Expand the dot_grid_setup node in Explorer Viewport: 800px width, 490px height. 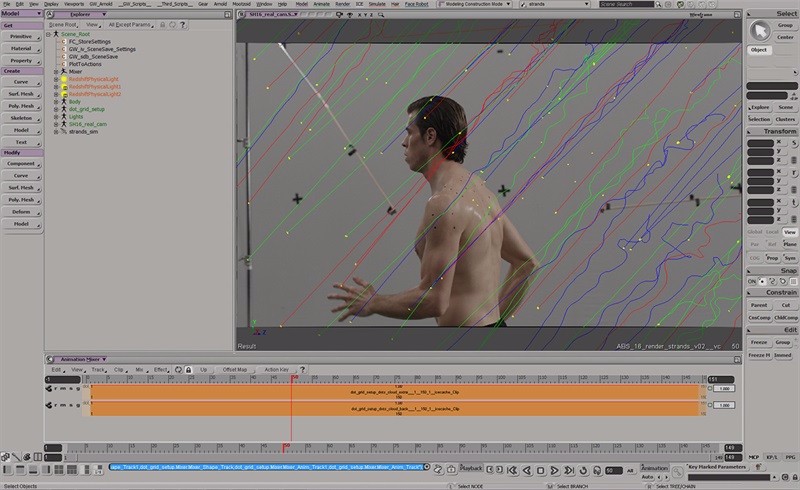(56, 109)
